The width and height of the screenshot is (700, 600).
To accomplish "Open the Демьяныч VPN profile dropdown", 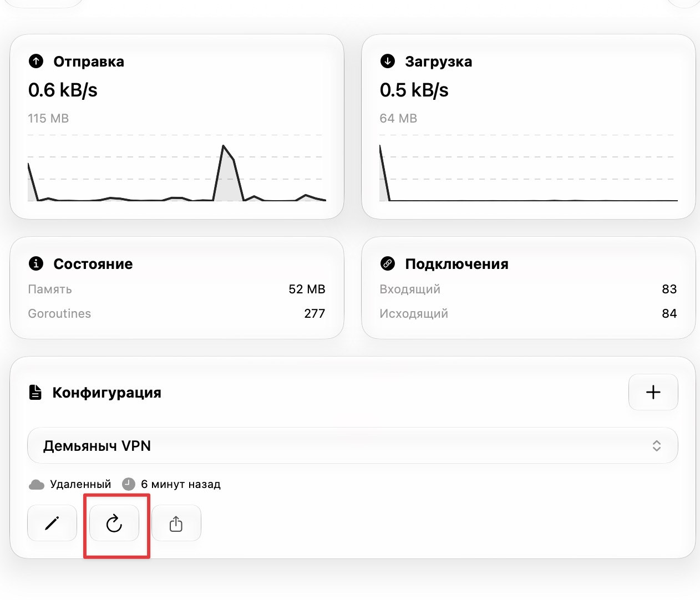I will pyautogui.click(x=353, y=445).
